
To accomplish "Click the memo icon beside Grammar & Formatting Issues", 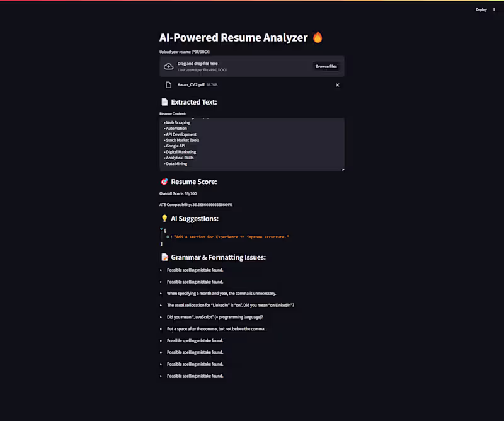I will tap(164, 257).
